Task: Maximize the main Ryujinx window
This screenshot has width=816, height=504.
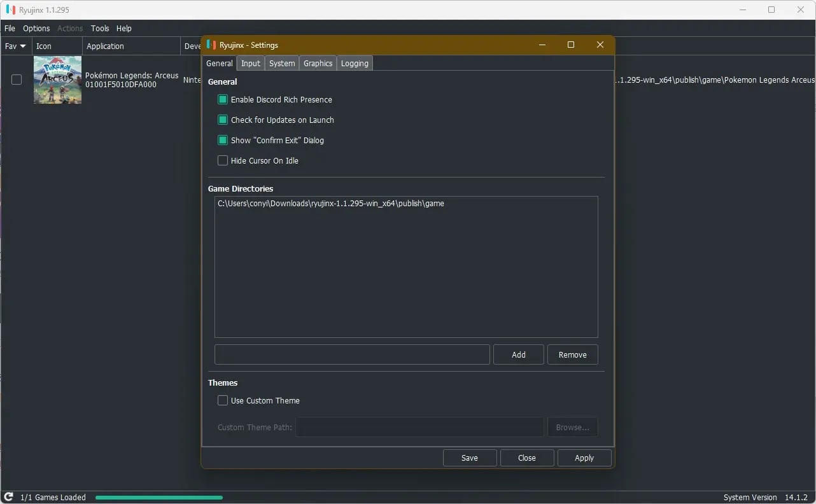Action: pos(771,10)
